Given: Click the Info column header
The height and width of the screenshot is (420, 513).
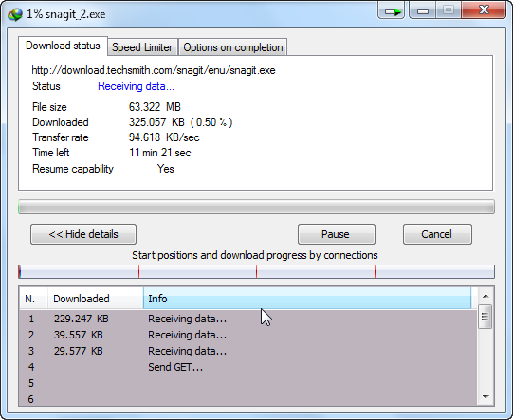Looking at the screenshot, I should 307,299.
